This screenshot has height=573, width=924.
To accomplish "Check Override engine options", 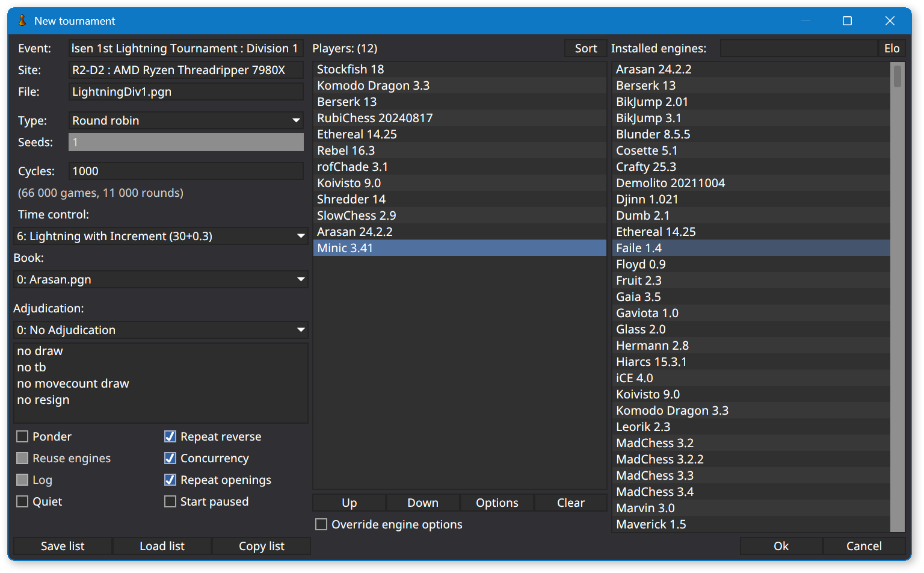I will tap(321, 524).
